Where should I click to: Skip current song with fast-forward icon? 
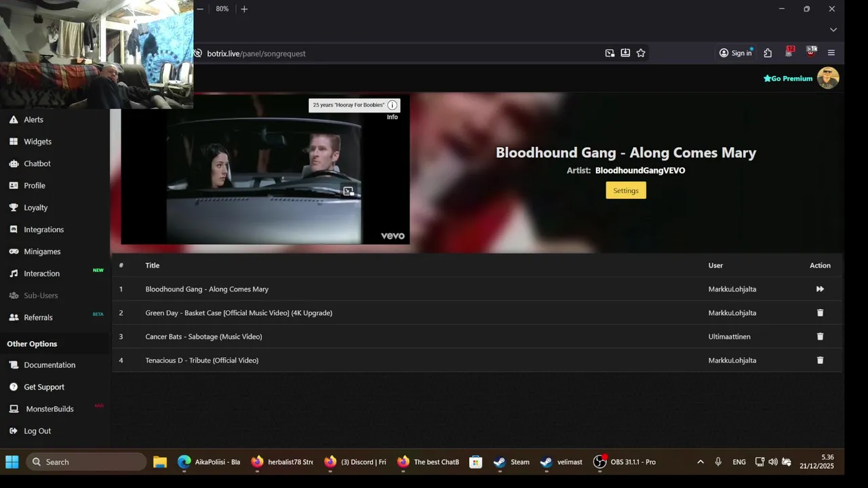820,289
